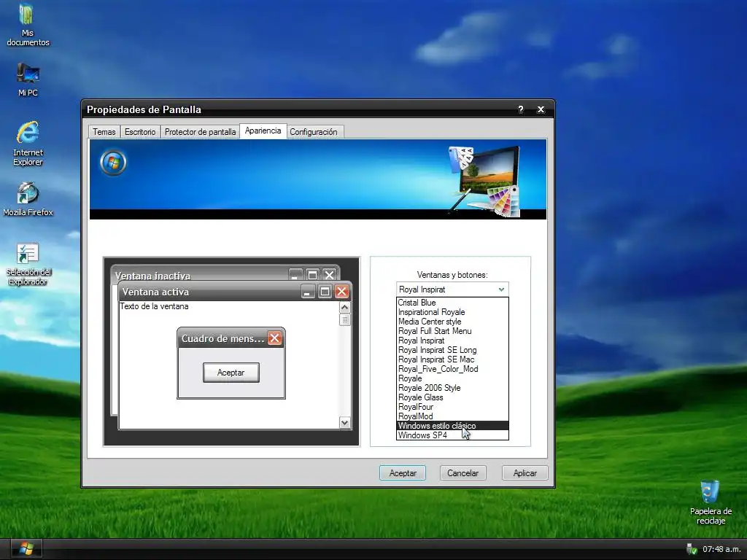This screenshot has height=560, width=747.
Task: Click the preview scrollbar thumb
Action: coord(344,319)
